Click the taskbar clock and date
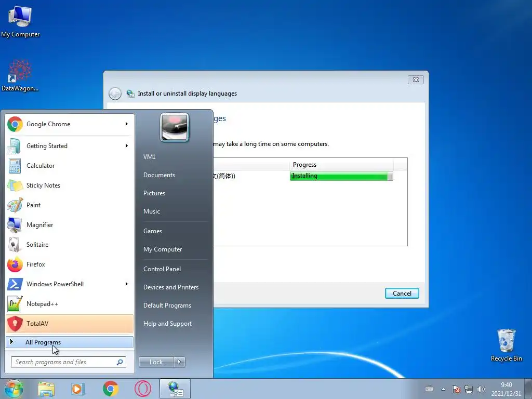 506,389
